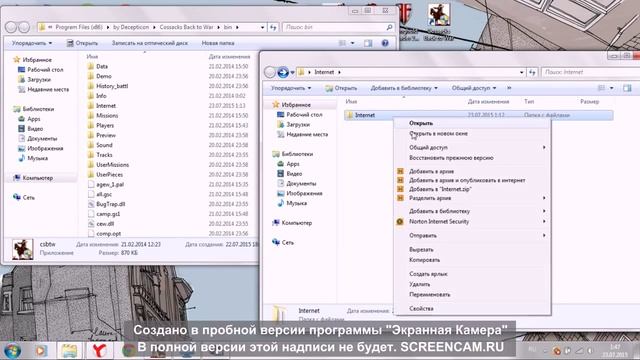
Task: Open the Data folder in the bin window
Action: point(102,66)
